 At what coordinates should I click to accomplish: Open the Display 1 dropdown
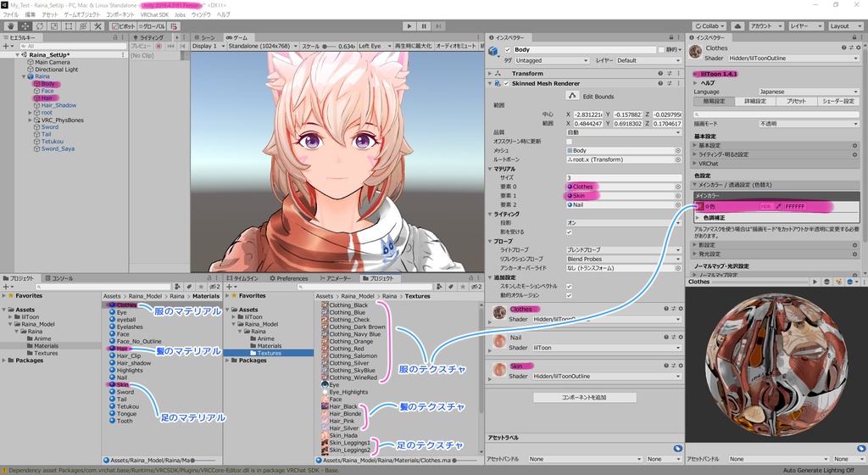209,46
